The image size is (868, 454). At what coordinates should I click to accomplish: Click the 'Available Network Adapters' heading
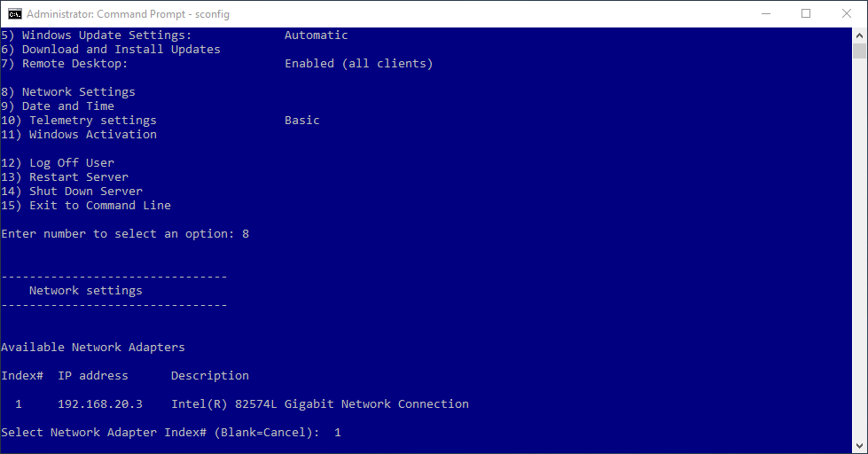point(93,347)
